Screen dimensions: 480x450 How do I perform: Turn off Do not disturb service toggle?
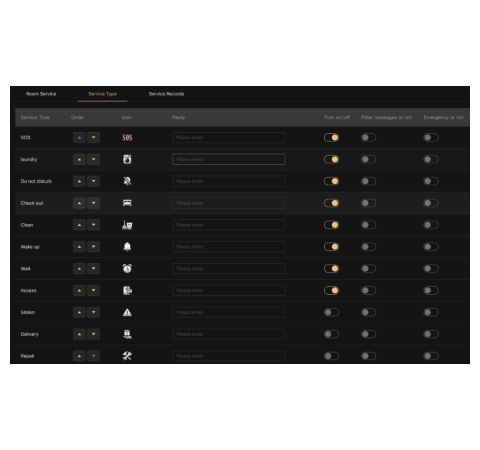(331, 181)
